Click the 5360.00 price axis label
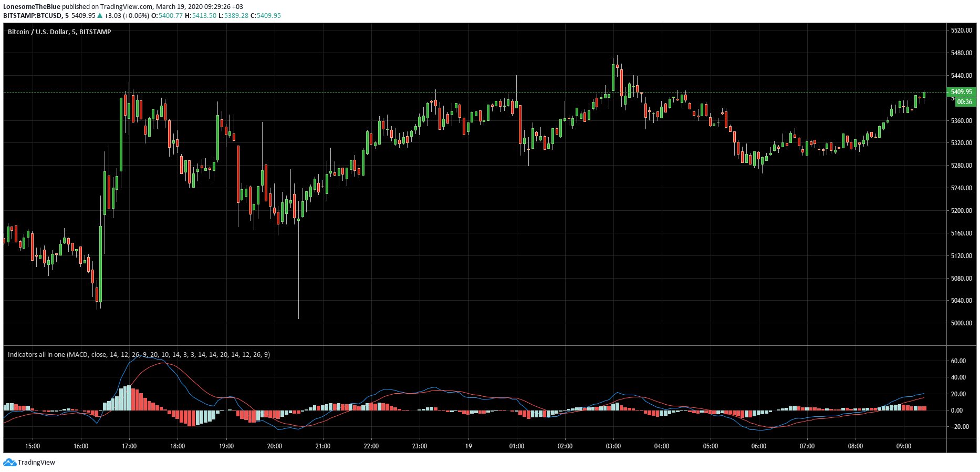The image size is (980, 472). click(x=962, y=121)
